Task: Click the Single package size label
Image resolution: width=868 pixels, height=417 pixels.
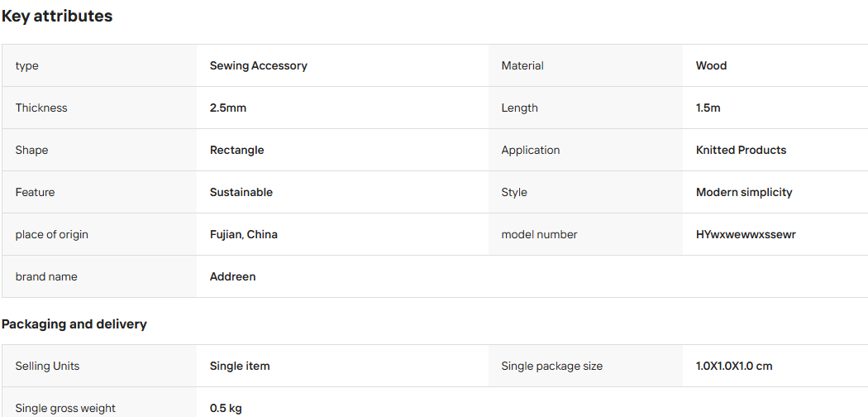Action: 552,366
